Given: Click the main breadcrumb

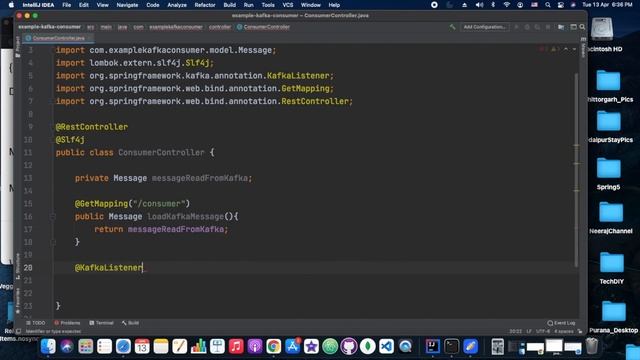Looking at the screenshot, I should 106,27.
